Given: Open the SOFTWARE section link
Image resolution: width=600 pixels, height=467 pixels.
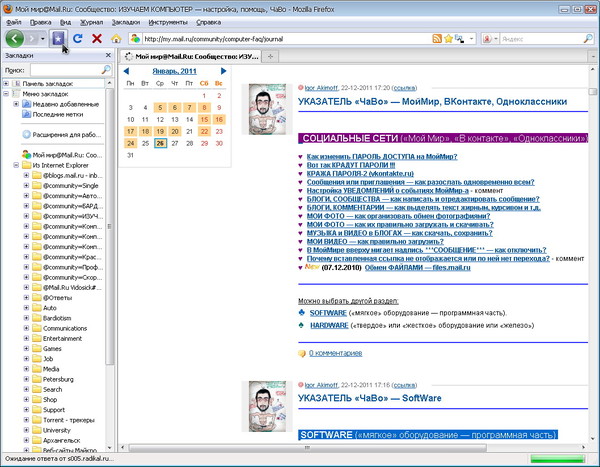Looking at the screenshot, I should click(x=328, y=313).
